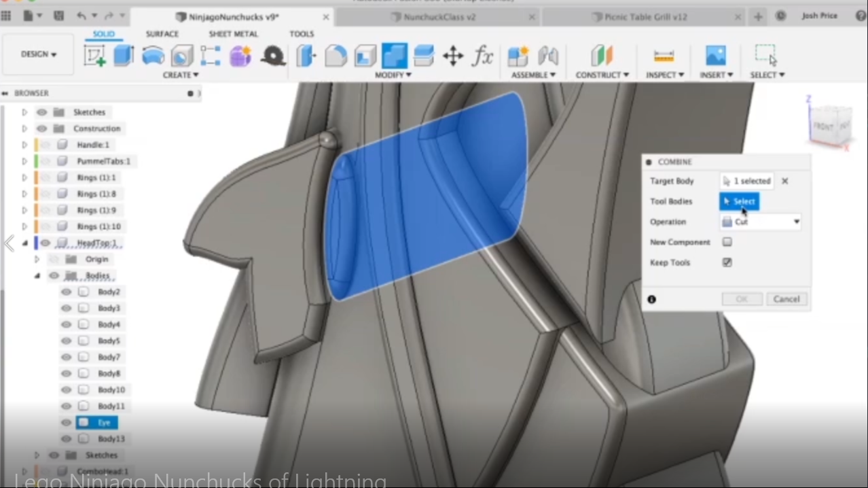Click the Offset Plane construct icon
The width and height of the screenshot is (868, 488).
point(602,55)
